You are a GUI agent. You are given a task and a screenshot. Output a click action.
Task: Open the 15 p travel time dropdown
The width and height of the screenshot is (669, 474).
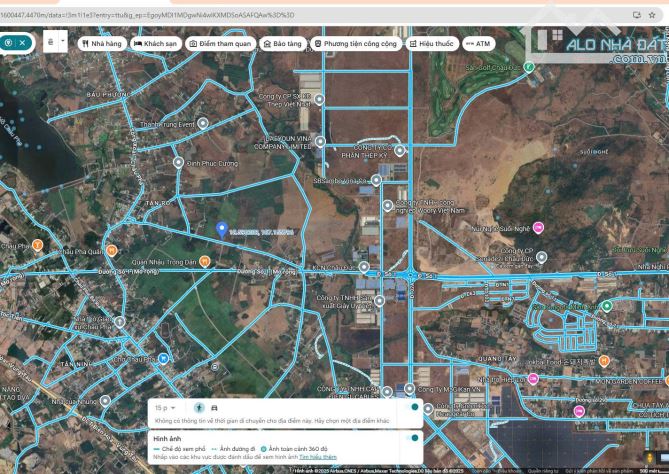(165, 408)
